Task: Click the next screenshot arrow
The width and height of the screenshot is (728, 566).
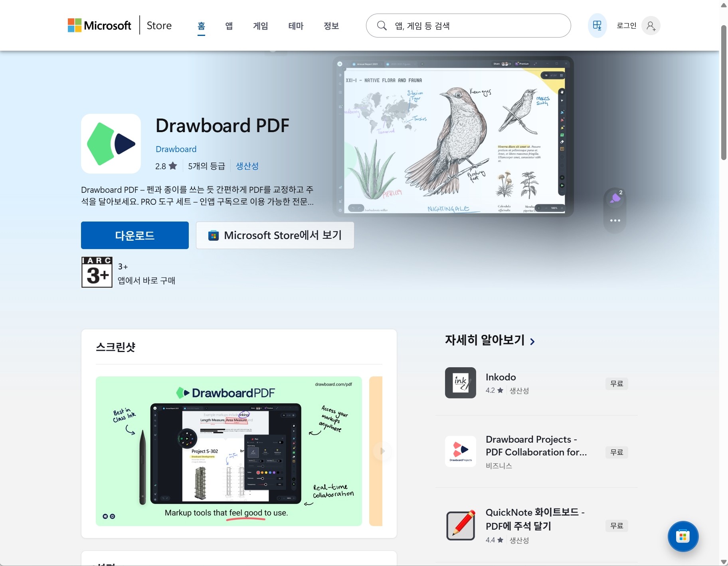Action: [x=382, y=451]
